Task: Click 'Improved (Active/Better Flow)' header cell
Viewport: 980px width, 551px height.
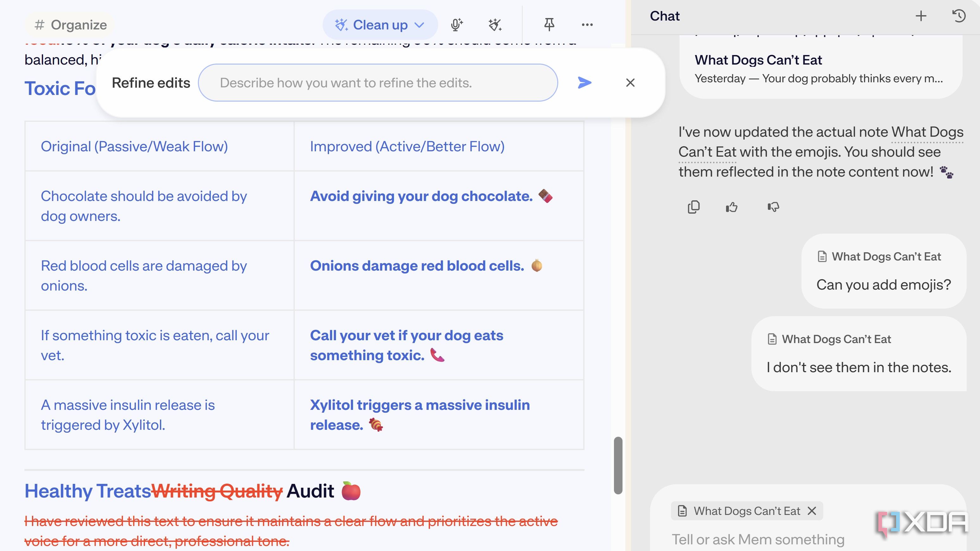Action: point(439,147)
